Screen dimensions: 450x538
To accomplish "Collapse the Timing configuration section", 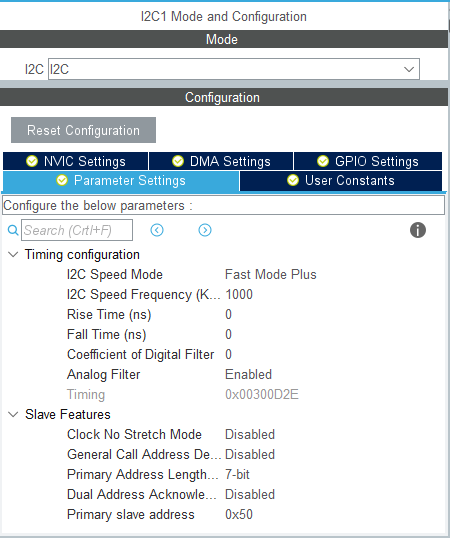I will [x=13, y=255].
